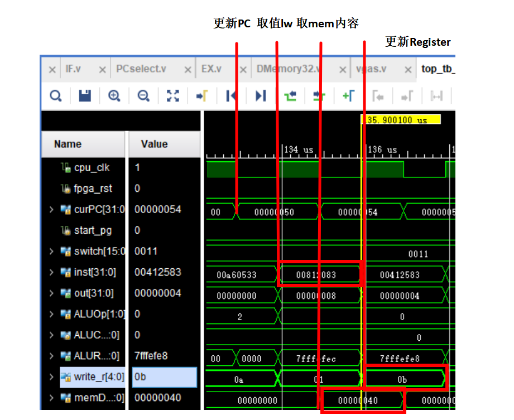
Task: Switch to the IF.v tab
Action: click(73, 69)
